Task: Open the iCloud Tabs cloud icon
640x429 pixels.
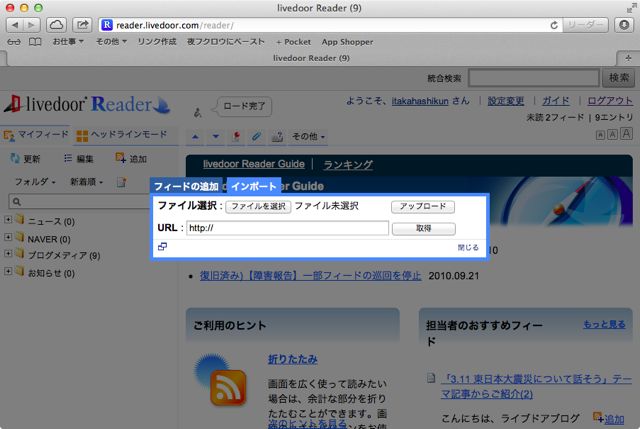Action: coord(56,25)
